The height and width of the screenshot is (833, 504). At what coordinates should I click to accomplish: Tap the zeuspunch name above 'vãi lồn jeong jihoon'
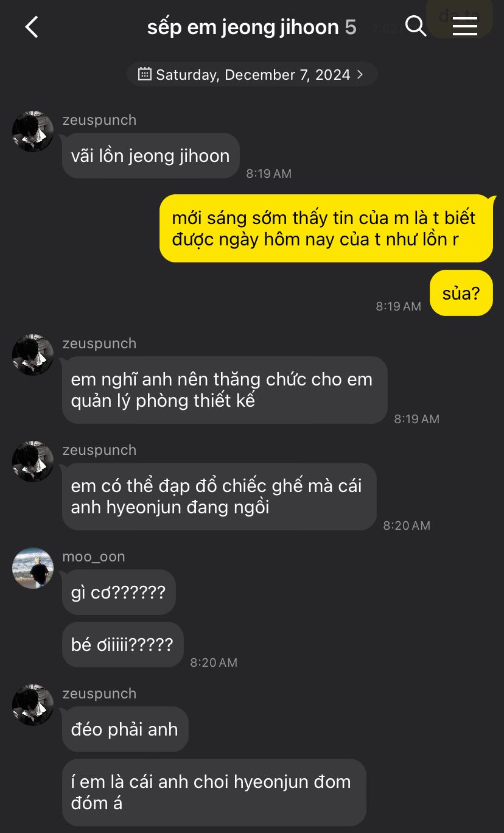99,120
